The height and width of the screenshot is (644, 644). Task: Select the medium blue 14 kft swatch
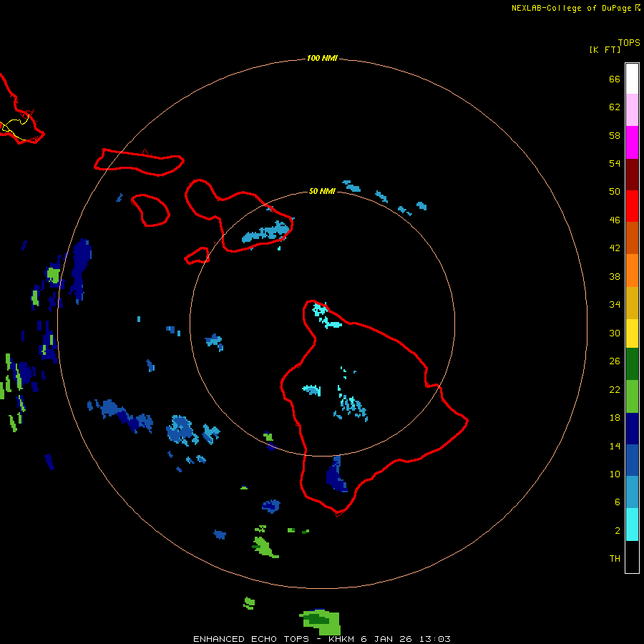(632, 460)
